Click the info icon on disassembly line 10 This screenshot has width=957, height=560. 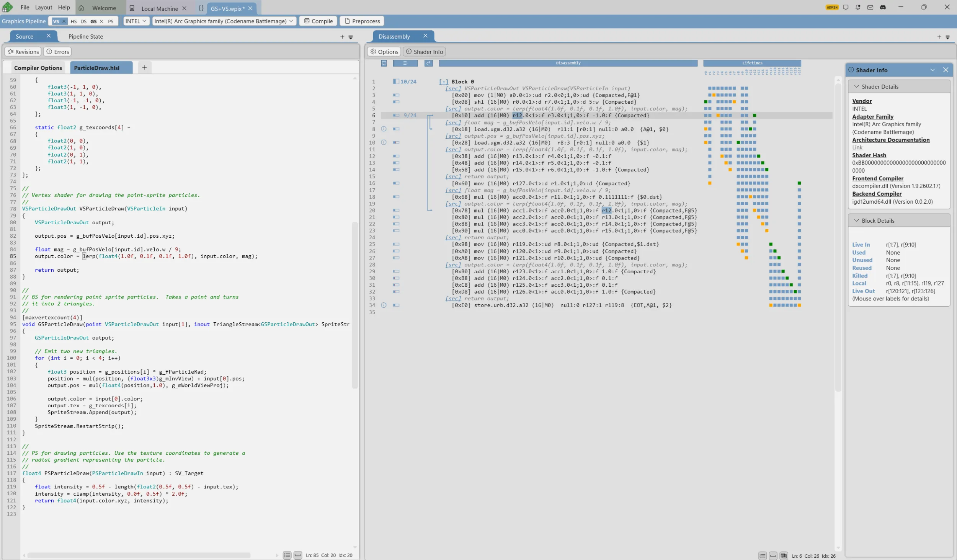(384, 142)
